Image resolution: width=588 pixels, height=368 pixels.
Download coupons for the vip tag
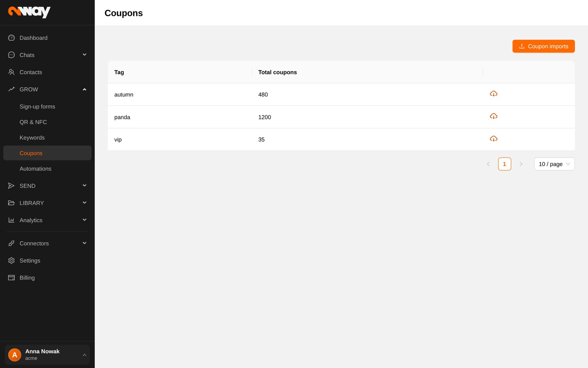point(494,139)
